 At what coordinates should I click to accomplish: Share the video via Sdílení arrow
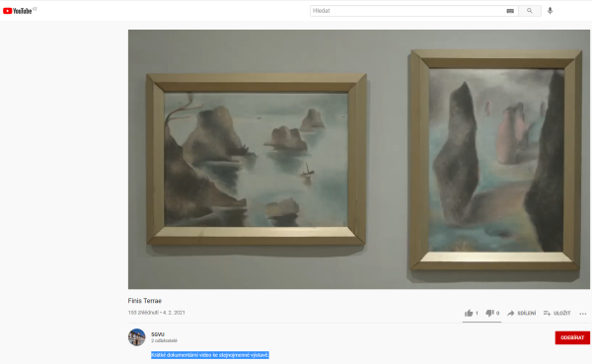[x=521, y=313]
